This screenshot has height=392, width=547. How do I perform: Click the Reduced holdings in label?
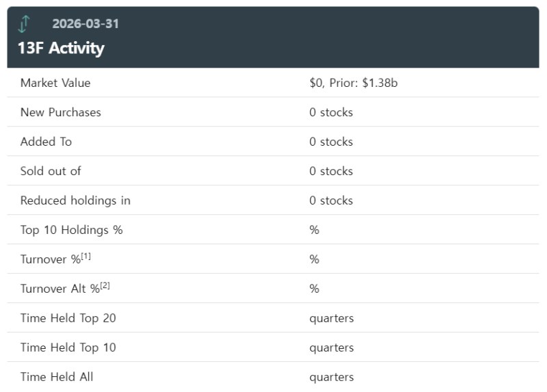click(75, 200)
